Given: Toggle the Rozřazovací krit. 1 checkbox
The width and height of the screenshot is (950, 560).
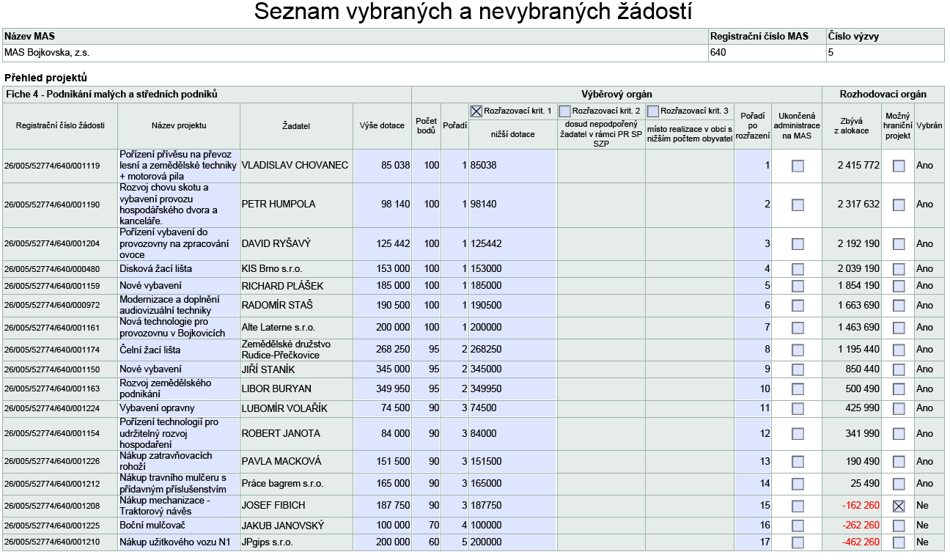Looking at the screenshot, I should 476,111.
